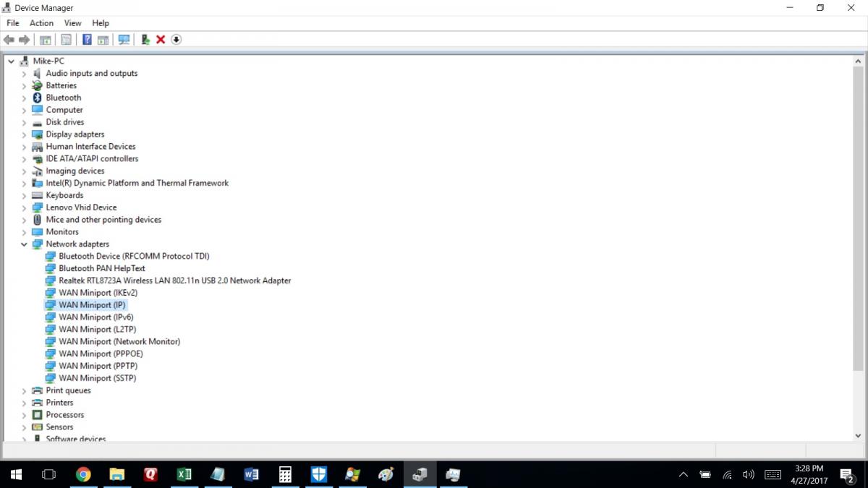Click Update driver software toolbar icon
Viewport: 868px width, 488px height.
(145, 40)
